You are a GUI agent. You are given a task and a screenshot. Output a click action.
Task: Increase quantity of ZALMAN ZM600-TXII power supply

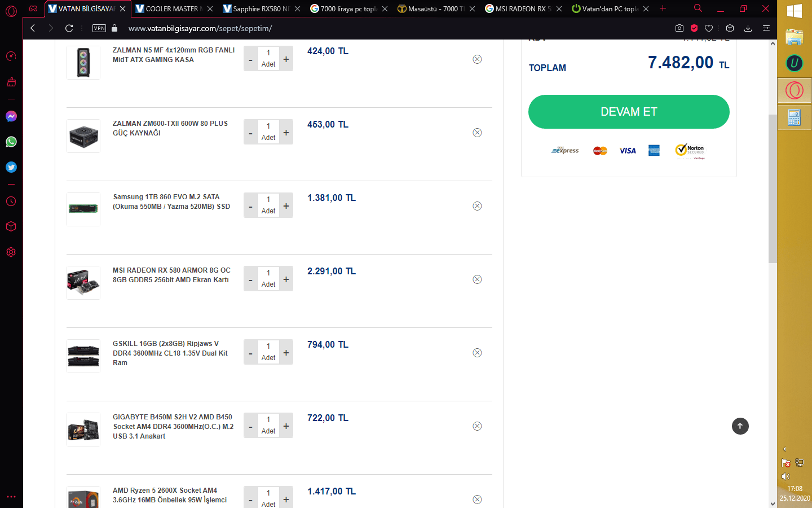point(286,132)
